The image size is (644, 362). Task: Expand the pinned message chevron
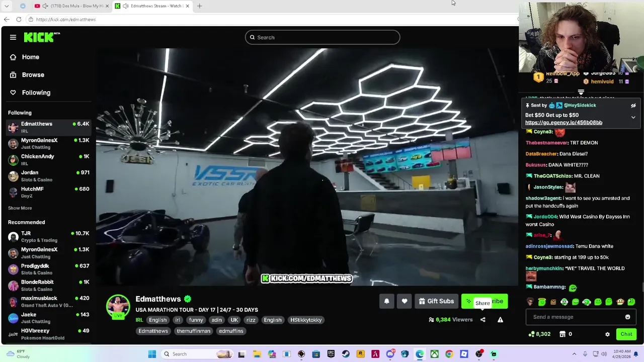(633, 117)
